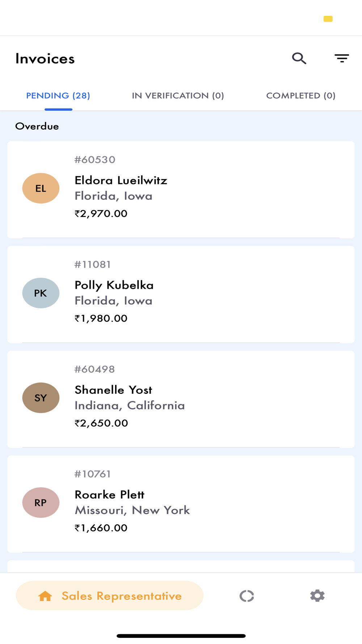Viewport: 362px width, 644px height.
Task: Tap the yellow battery indicator
Action: [328, 19]
